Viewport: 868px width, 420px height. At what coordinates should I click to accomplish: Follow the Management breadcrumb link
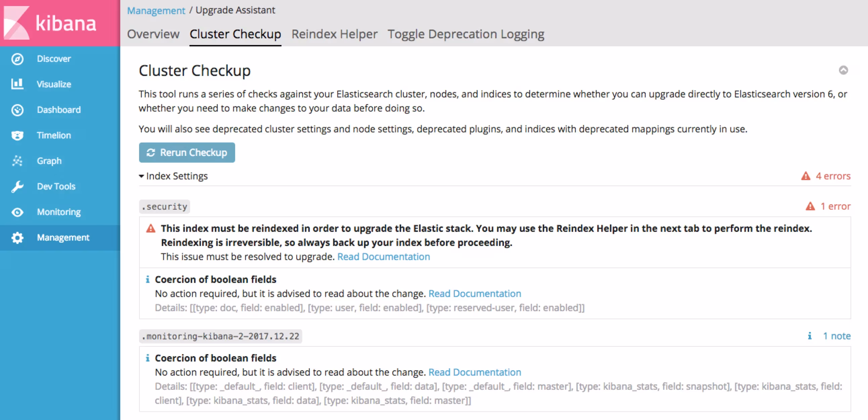156,10
